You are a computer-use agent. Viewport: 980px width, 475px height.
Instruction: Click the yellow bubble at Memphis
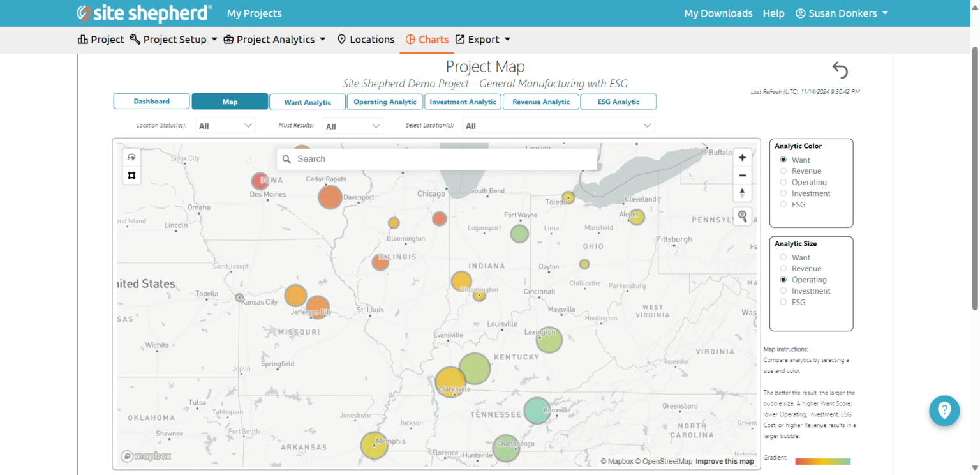(374, 446)
